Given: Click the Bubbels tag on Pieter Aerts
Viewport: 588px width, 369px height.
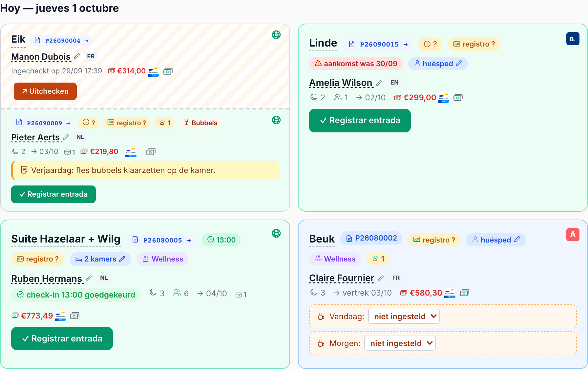Looking at the screenshot, I should pos(200,123).
